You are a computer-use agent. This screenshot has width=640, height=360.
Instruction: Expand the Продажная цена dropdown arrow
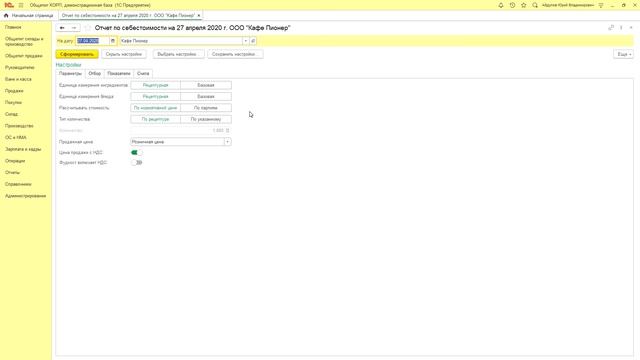click(227, 142)
